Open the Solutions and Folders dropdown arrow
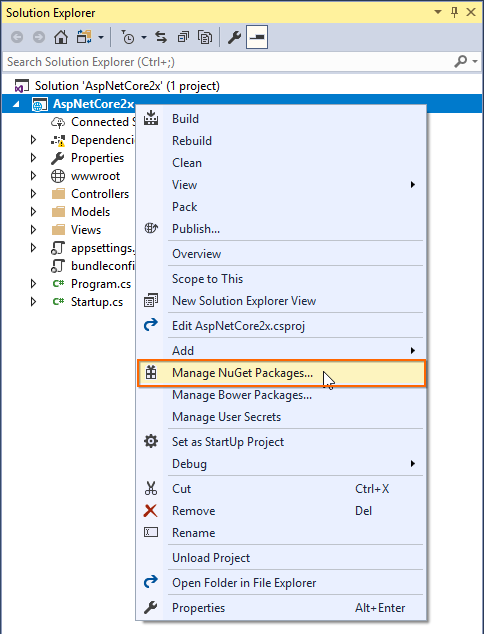 coord(101,38)
